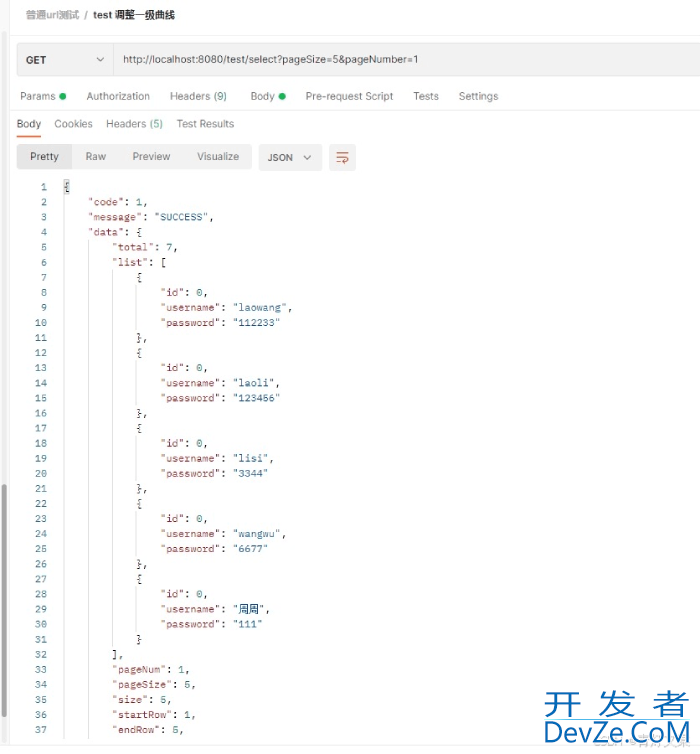Click the "pageSize": 5 line
This screenshot has height=754, width=700.
[154, 684]
